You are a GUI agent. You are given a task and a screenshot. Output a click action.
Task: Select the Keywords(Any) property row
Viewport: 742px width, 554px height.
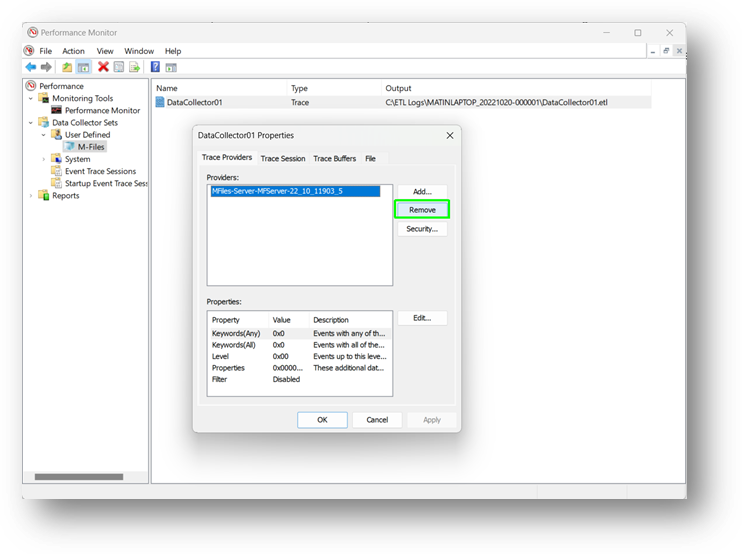[x=300, y=334]
